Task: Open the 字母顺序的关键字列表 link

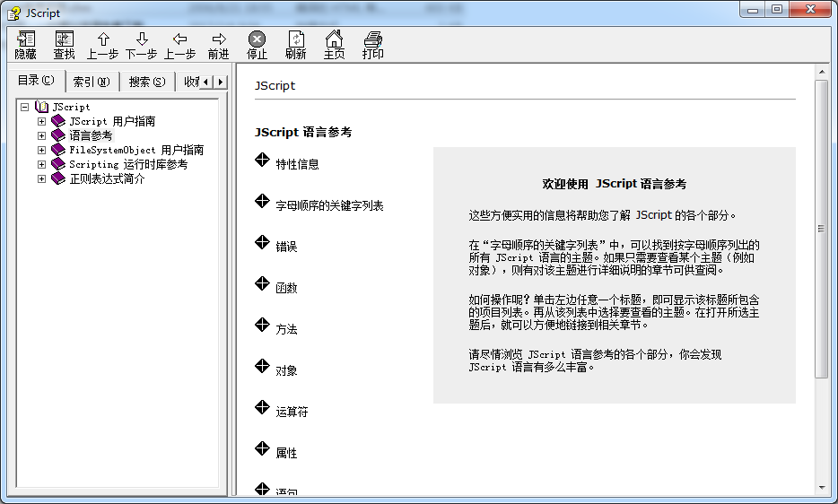Action: [329, 205]
